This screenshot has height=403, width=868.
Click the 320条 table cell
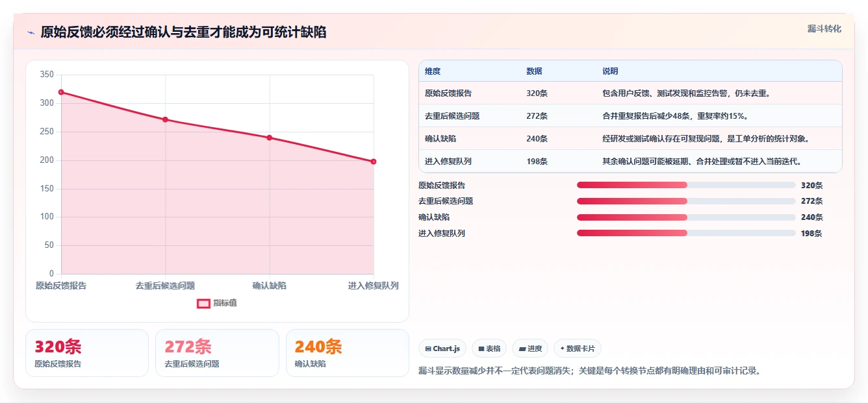click(x=537, y=93)
